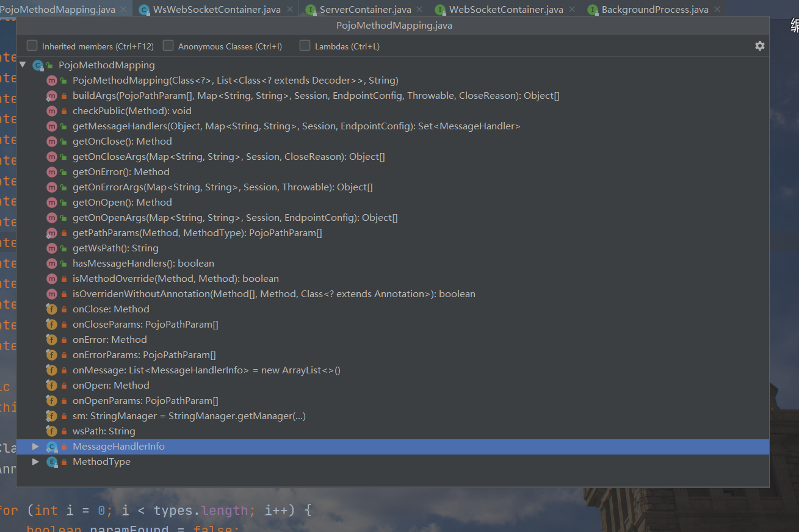Select isOverridenWithoutAnnotation method row
This screenshot has width=799, height=532.
click(x=392, y=294)
